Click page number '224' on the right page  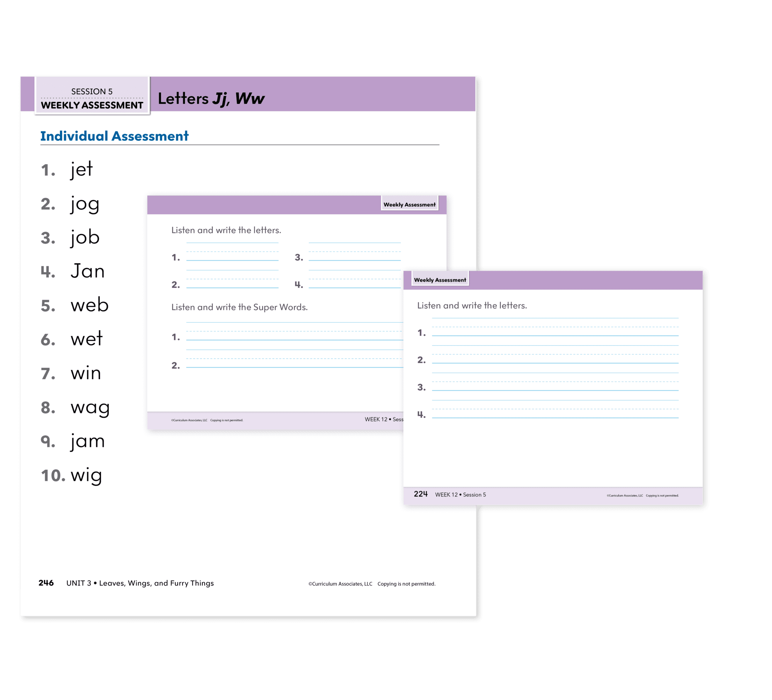pyautogui.click(x=421, y=494)
